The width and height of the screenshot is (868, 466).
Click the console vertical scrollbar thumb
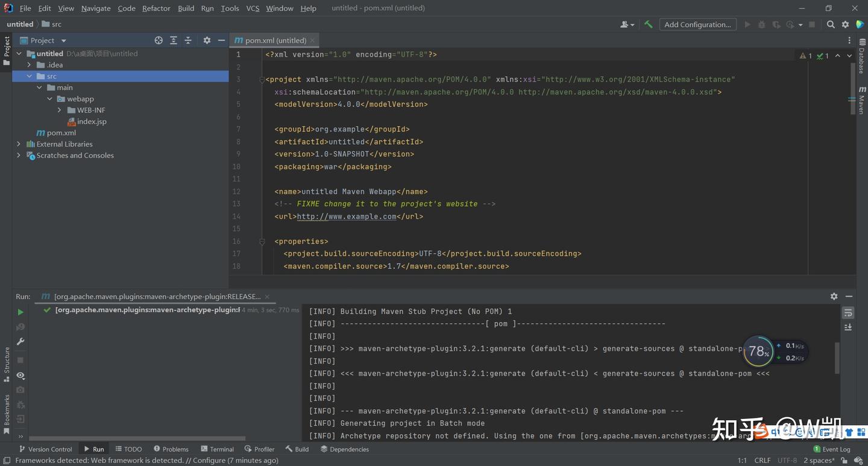click(x=837, y=358)
